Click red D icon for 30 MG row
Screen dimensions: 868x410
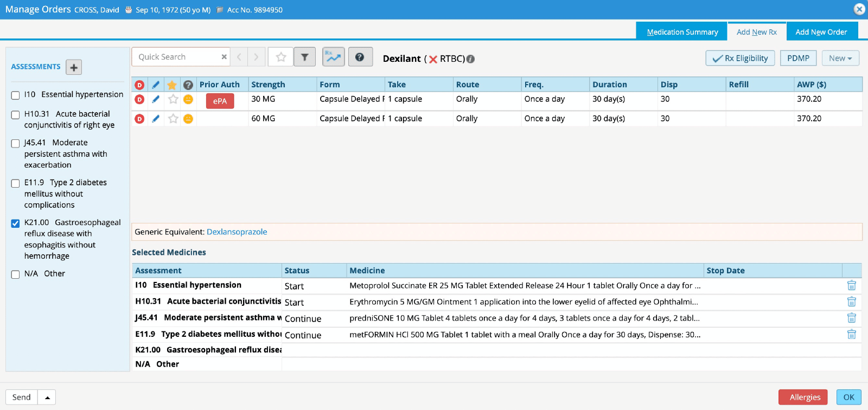(x=139, y=99)
